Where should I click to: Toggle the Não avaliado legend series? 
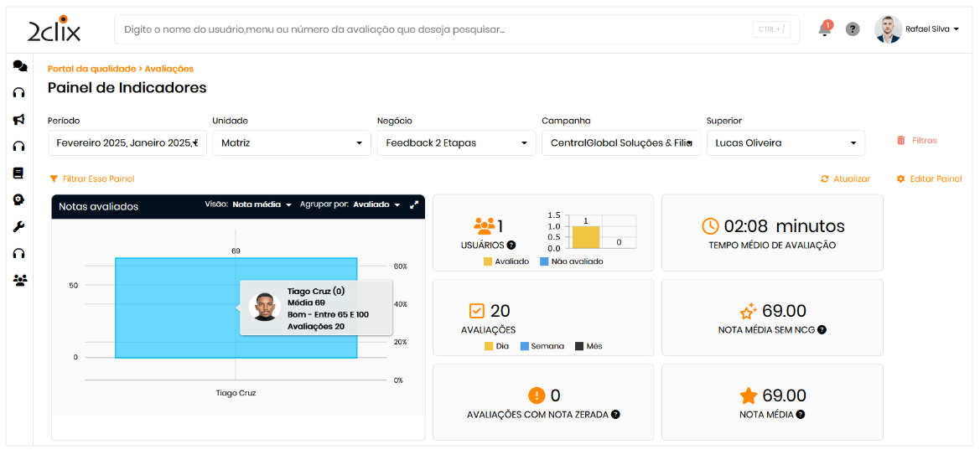(x=571, y=261)
